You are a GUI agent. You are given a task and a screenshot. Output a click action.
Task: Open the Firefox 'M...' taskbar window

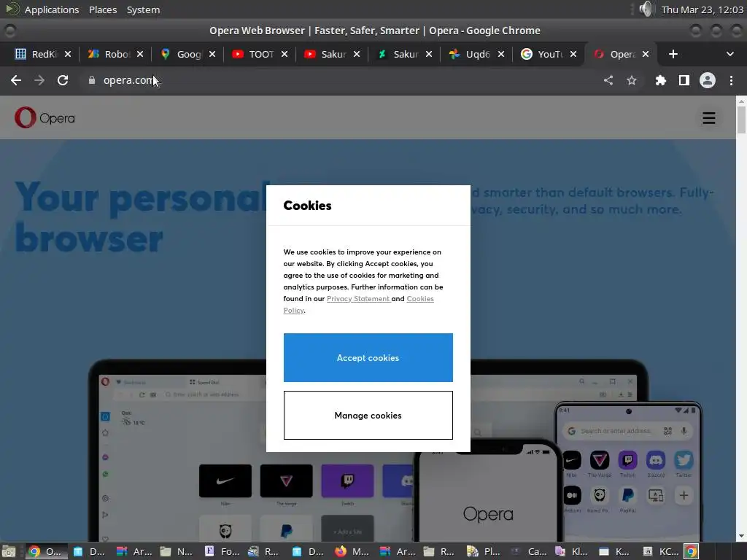pyautogui.click(x=352, y=551)
